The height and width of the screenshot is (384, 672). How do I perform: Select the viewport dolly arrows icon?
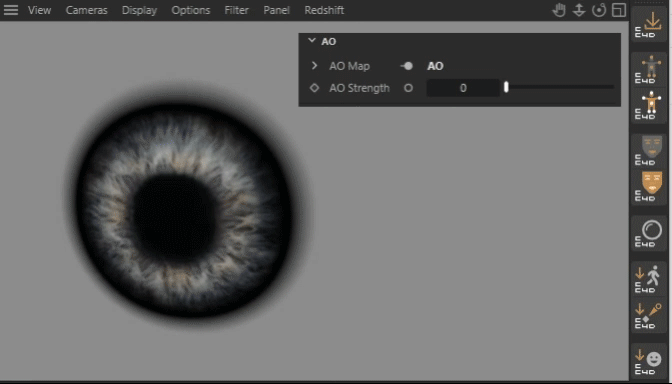point(579,10)
